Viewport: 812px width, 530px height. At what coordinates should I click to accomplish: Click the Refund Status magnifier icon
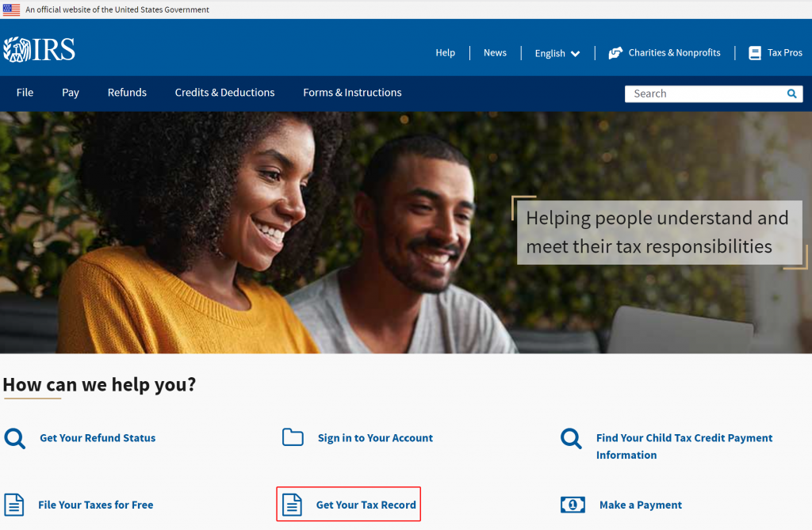[14, 438]
